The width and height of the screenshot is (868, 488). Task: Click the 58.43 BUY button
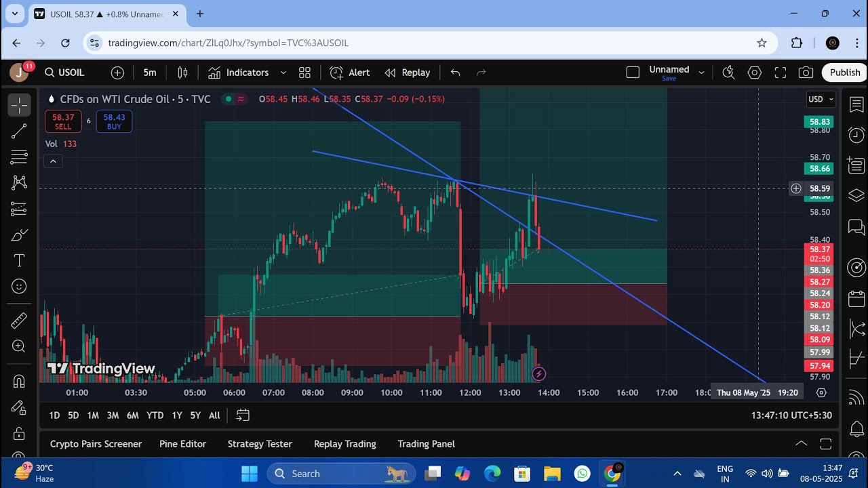pyautogui.click(x=114, y=121)
